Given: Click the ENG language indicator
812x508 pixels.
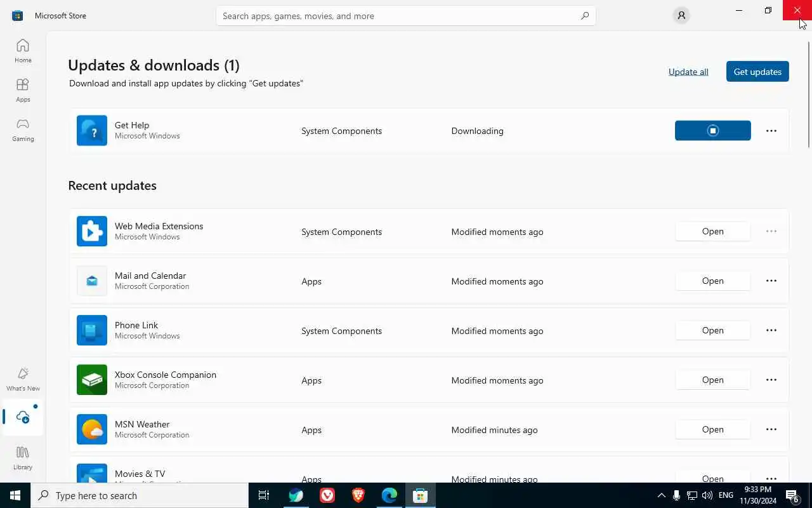Looking at the screenshot, I should coord(726,495).
